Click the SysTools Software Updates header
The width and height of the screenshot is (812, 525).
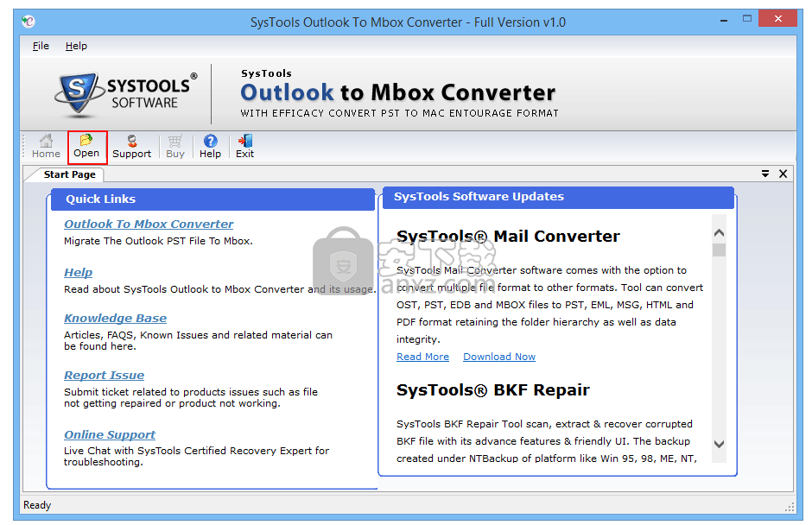tap(558, 197)
